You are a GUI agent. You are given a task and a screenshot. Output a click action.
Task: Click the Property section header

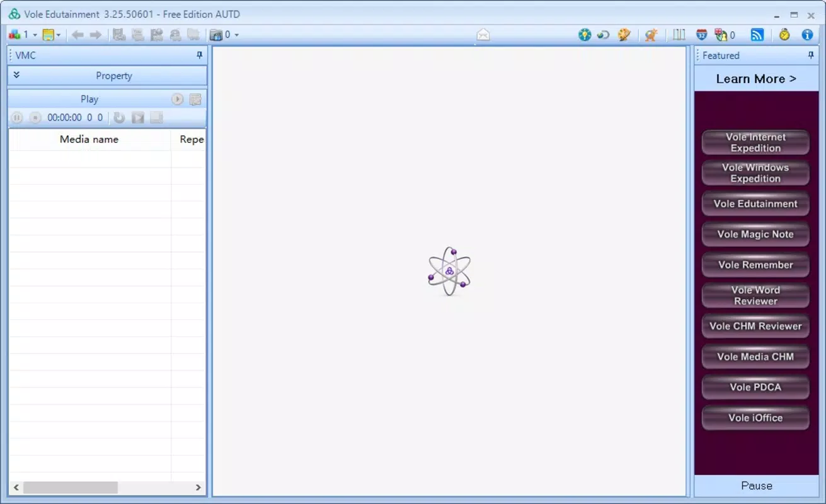point(107,76)
